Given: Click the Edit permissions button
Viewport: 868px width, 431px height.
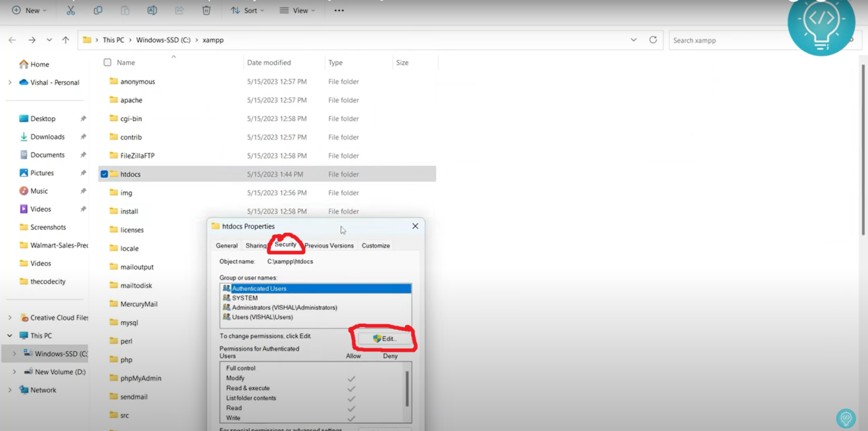Looking at the screenshot, I should [x=385, y=339].
